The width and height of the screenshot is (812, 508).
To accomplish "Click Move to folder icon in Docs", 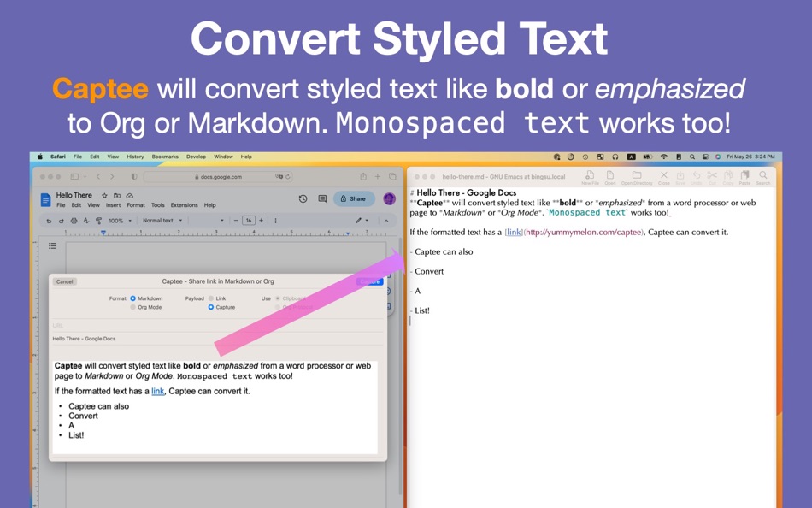I will [117, 196].
